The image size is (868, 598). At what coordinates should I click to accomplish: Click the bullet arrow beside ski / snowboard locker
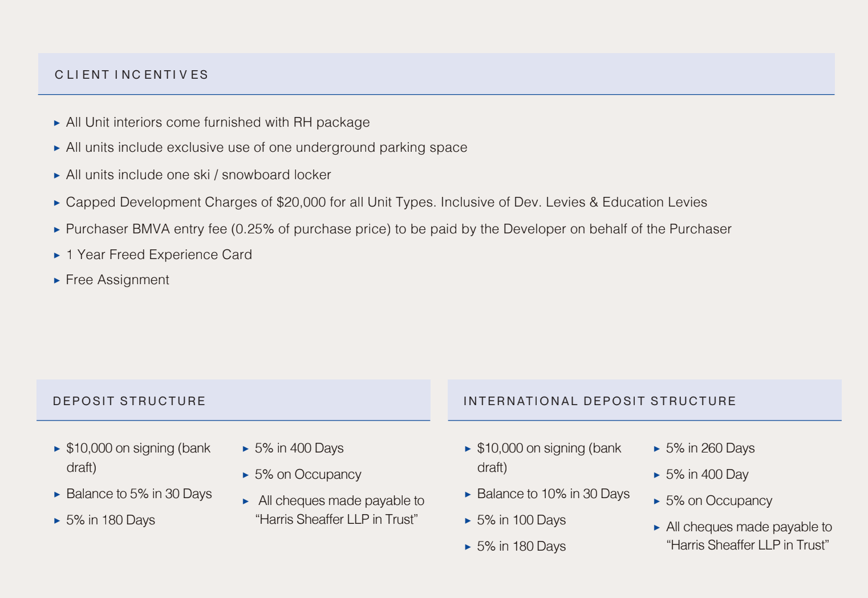coord(57,175)
